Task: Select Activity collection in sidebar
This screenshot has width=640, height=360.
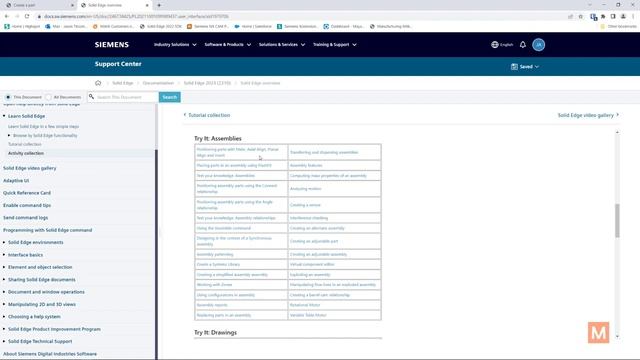Action: tap(26, 153)
